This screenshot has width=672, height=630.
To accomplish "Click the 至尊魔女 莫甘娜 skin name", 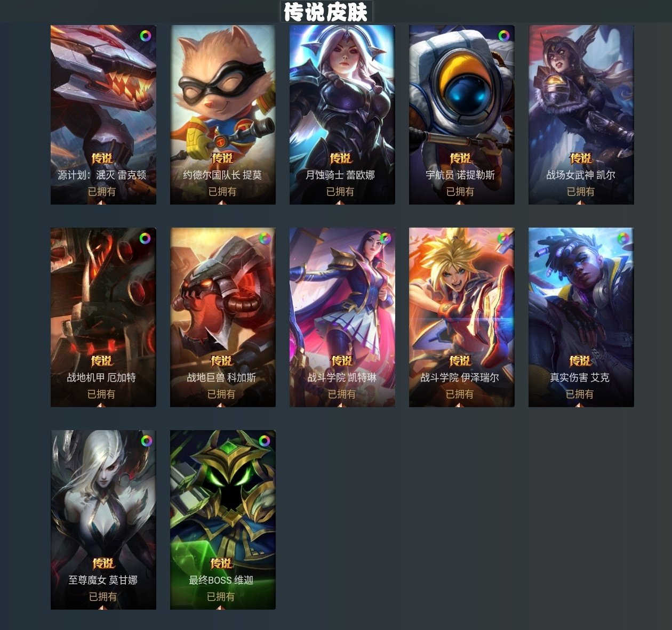I will coord(103,580).
